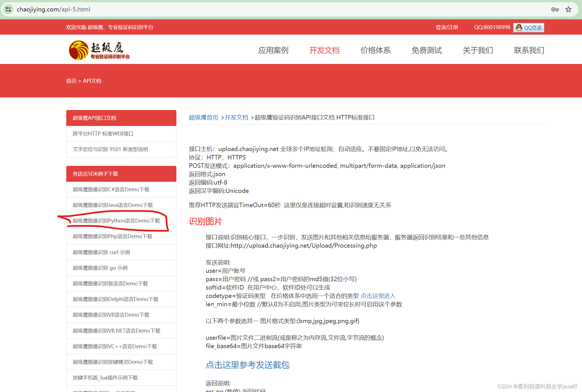Click the 接口网址 Processing.php URL line
Image resolution: width=582 pixels, height=392 pixels.
(x=291, y=246)
